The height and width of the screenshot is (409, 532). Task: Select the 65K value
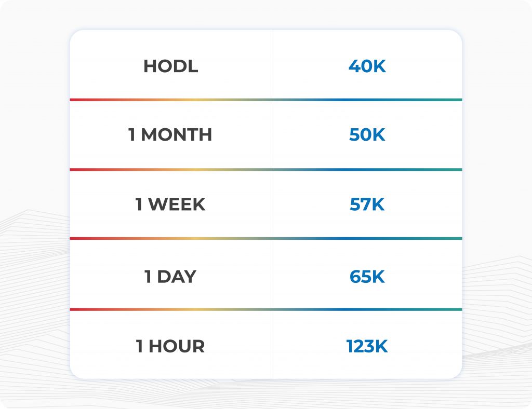tap(367, 277)
